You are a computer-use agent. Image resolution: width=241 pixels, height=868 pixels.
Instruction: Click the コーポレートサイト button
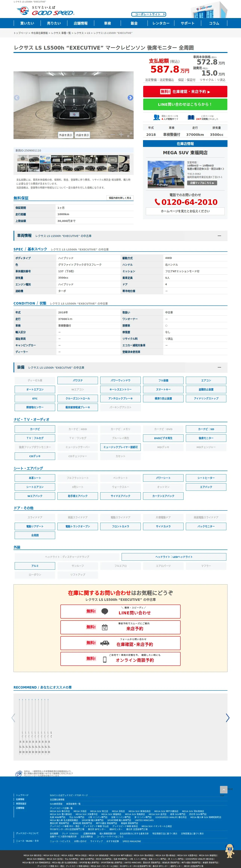click(x=148, y=14)
